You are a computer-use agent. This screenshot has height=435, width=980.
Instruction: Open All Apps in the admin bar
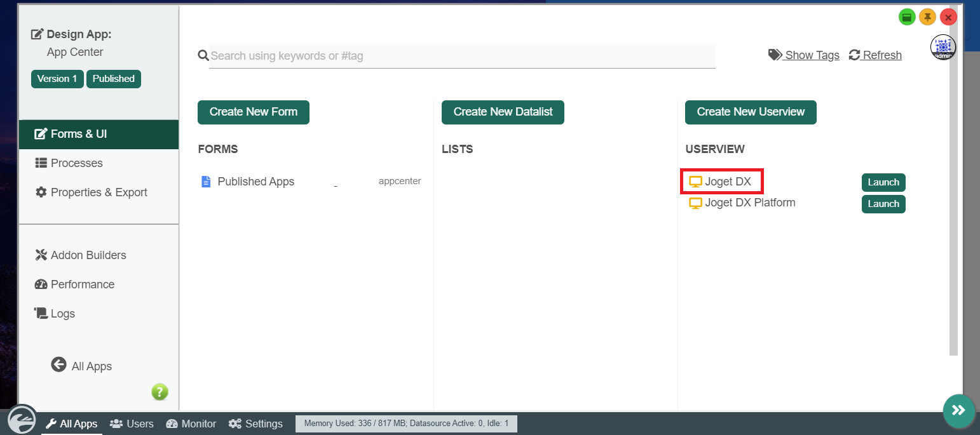click(x=72, y=424)
